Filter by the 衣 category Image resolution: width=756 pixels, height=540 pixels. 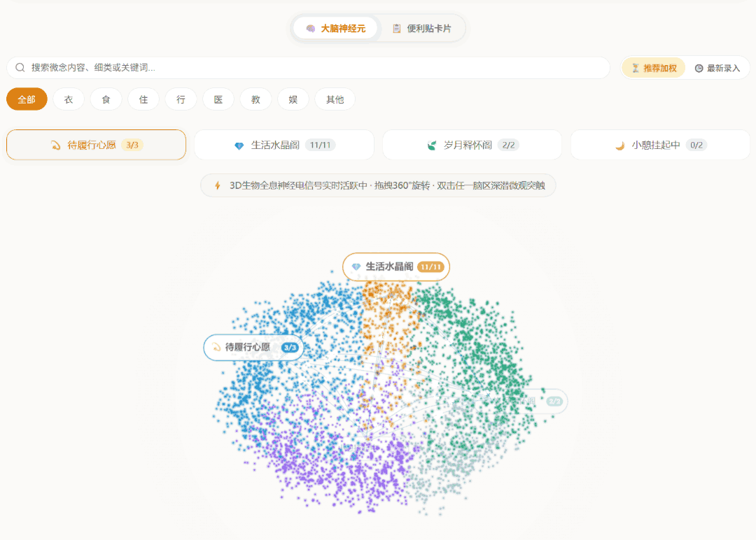tap(69, 99)
